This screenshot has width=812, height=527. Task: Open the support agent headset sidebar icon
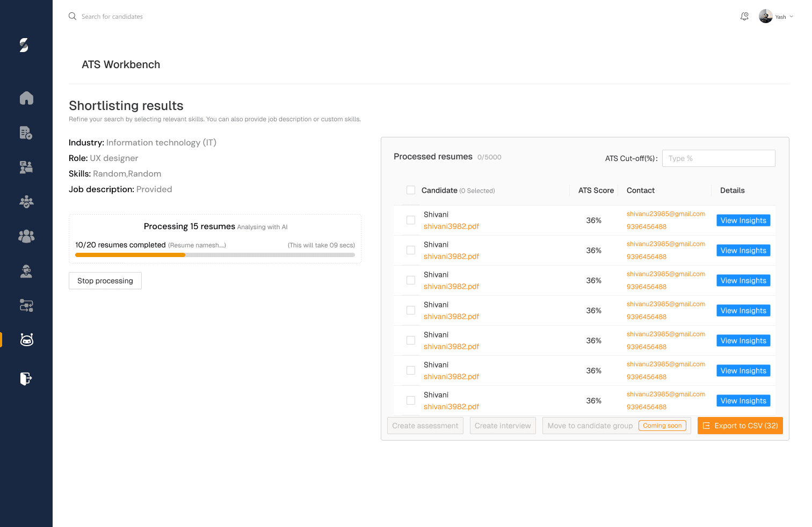pos(26,271)
